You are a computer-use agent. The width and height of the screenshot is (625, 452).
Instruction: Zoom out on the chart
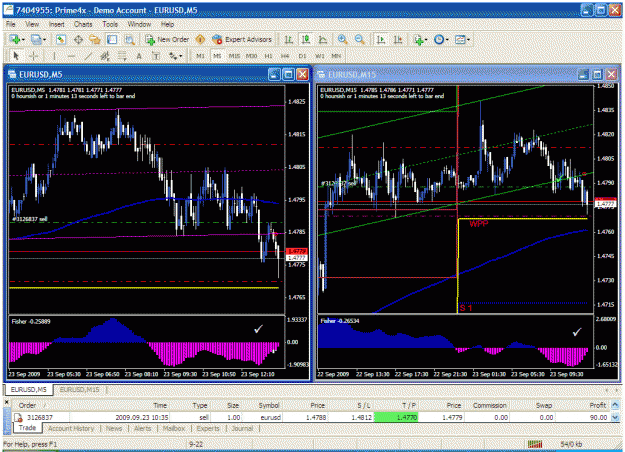pyautogui.click(x=360, y=39)
